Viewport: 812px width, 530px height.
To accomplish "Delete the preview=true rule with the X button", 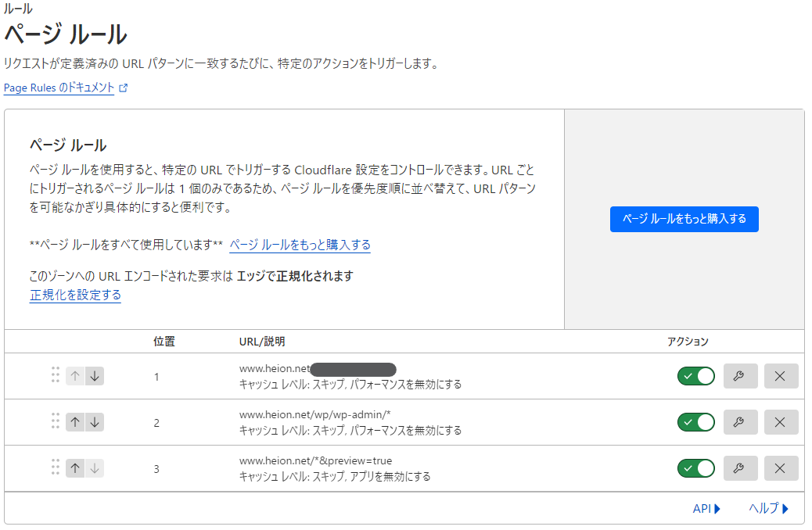I will click(781, 468).
